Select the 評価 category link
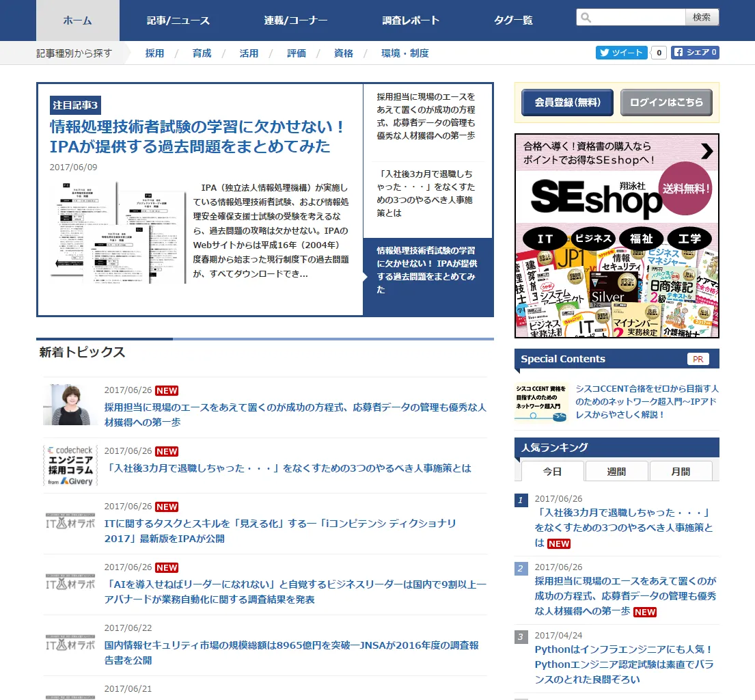This screenshot has height=700, width=755. click(296, 53)
